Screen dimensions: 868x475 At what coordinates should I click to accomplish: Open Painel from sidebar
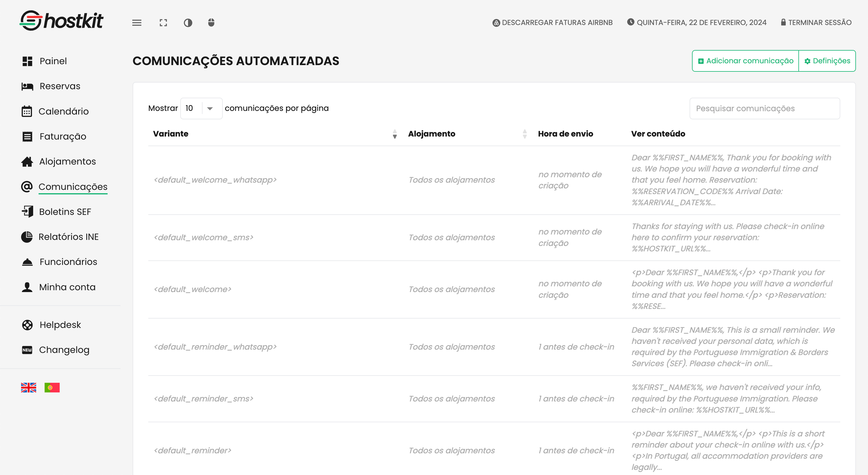pyautogui.click(x=53, y=61)
